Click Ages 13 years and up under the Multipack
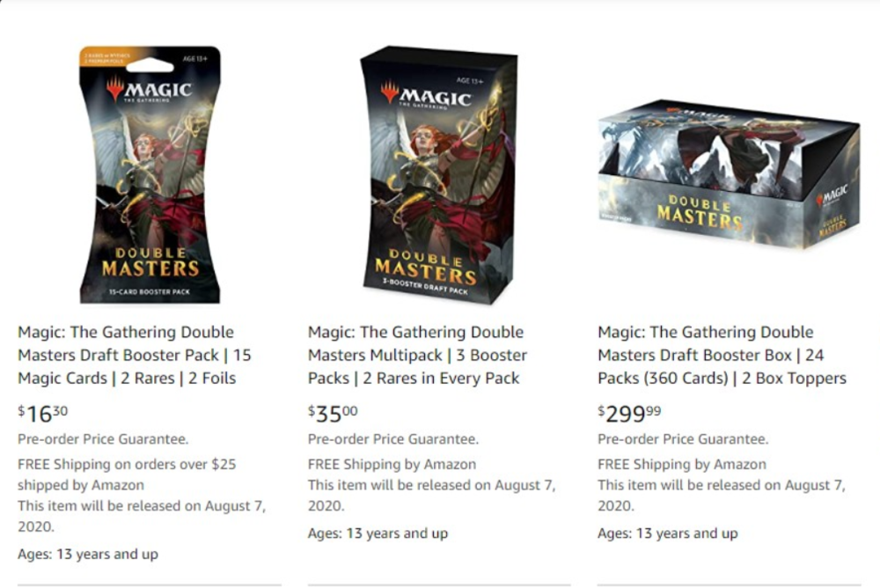This screenshot has height=588, width=880. [x=378, y=533]
